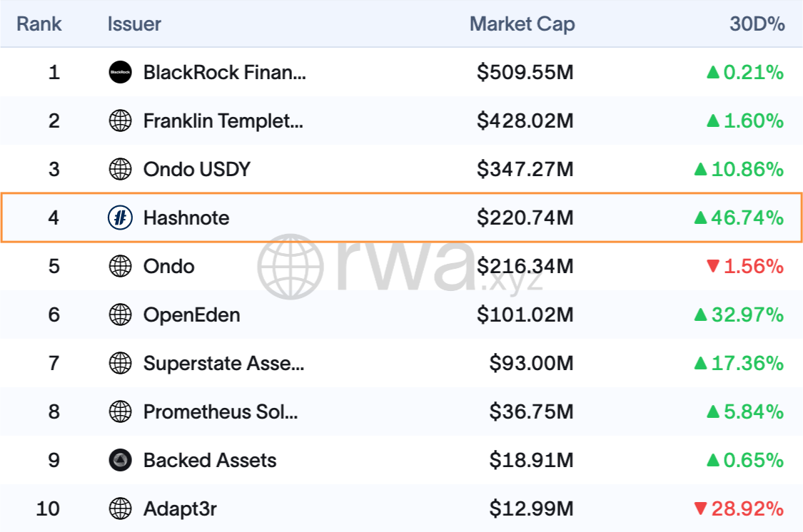Click the BlackRock issuer logo
Image resolution: width=803 pixels, height=532 pixels.
[120, 72]
